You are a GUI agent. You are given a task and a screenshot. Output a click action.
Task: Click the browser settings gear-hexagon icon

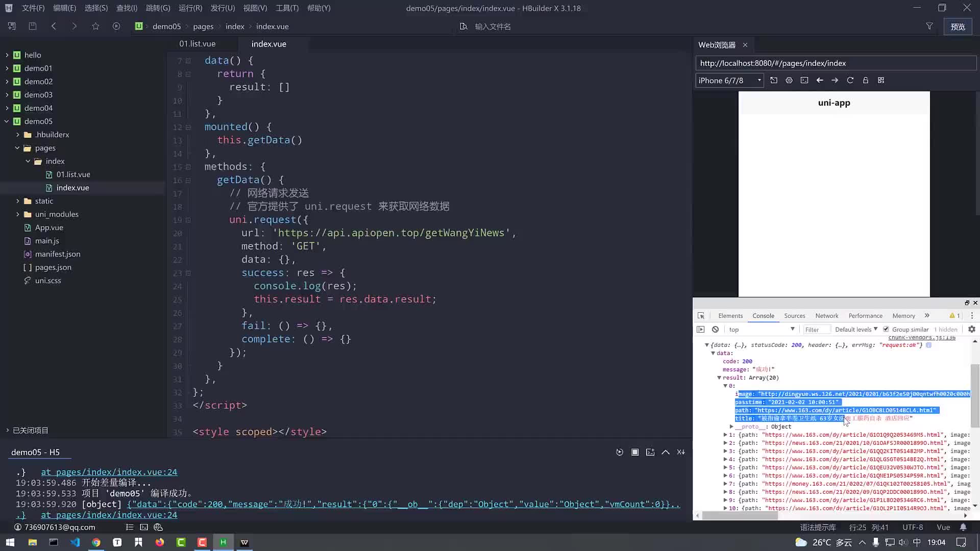789,80
